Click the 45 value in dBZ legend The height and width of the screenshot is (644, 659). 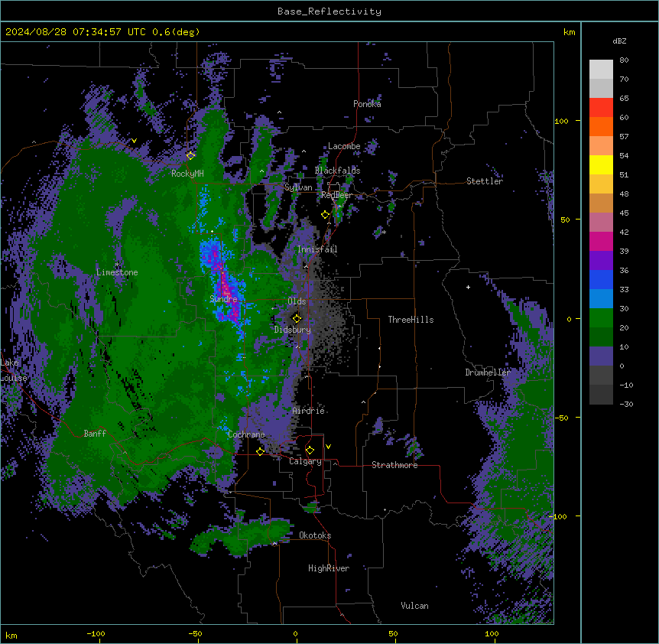[624, 213]
